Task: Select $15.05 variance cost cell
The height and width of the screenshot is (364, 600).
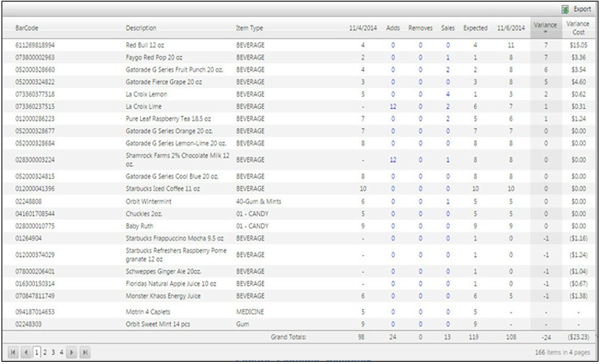Action: 579,45
